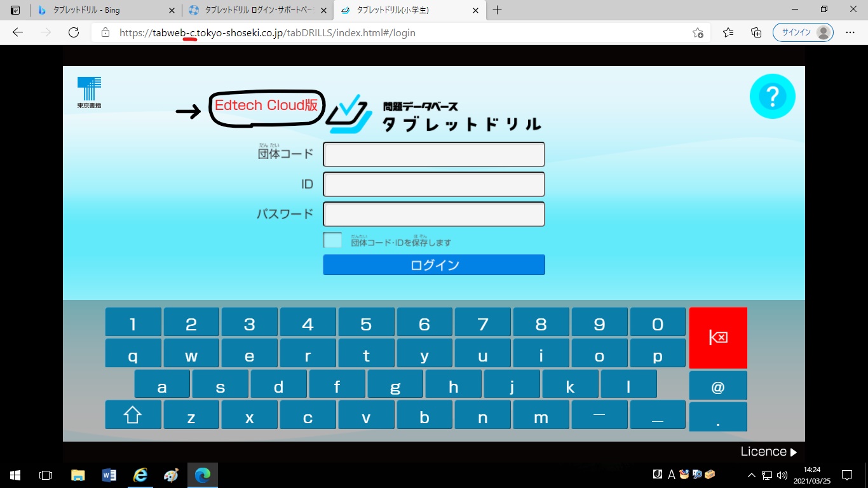This screenshot has width=868, height=488.
Task: Click the 団体コード input field
Action: pyautogui.click(x=434, y=154)
